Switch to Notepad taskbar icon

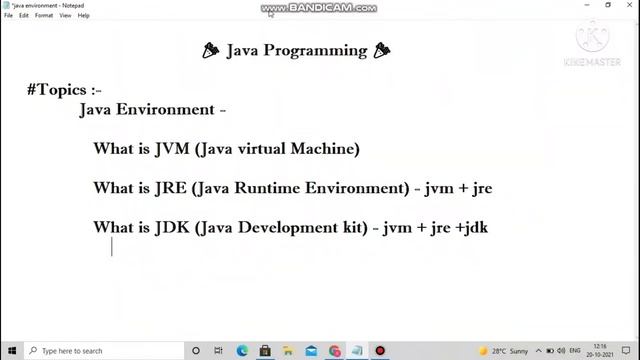pyautogui.click(x=357, y=351)
